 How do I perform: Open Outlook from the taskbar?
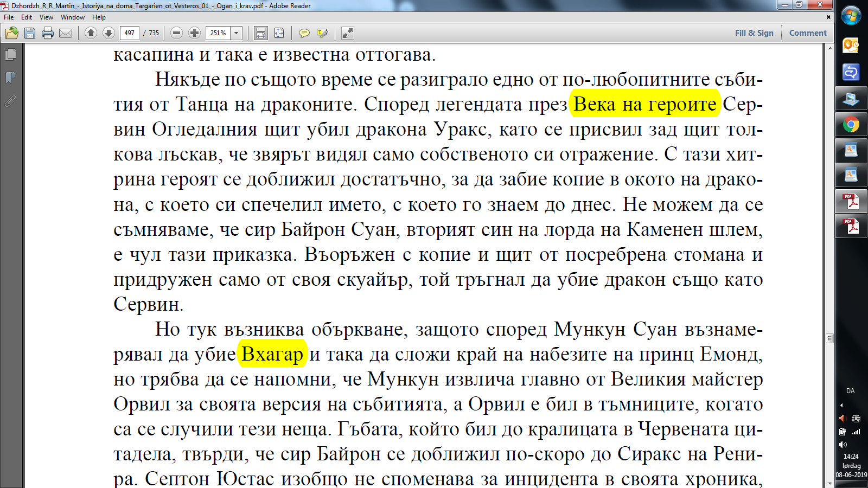click(851, 46)
